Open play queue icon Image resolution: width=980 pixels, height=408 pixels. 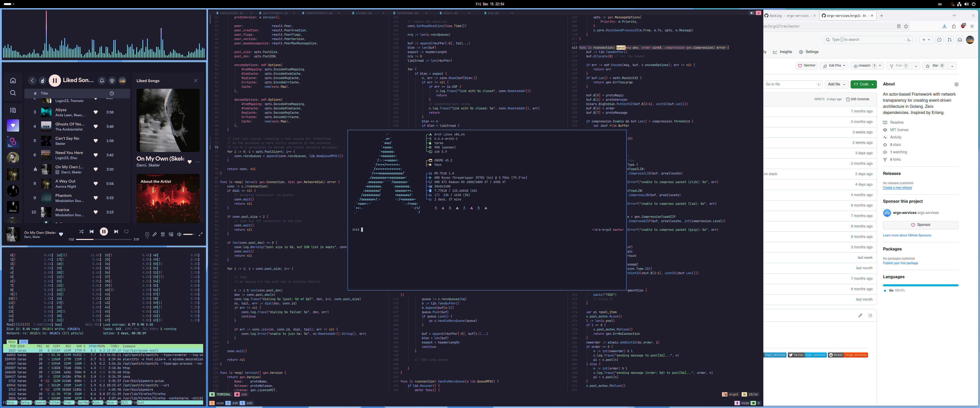(x=163, y=235)
